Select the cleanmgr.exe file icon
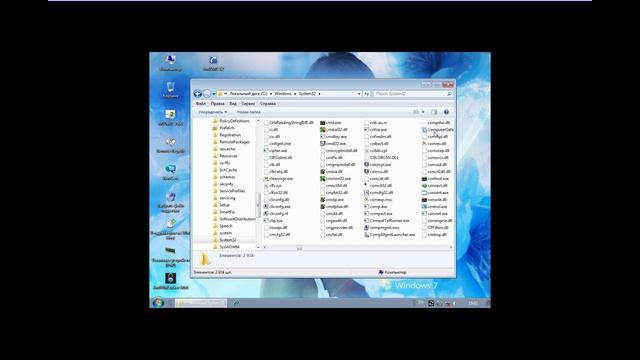 point(266,178)
